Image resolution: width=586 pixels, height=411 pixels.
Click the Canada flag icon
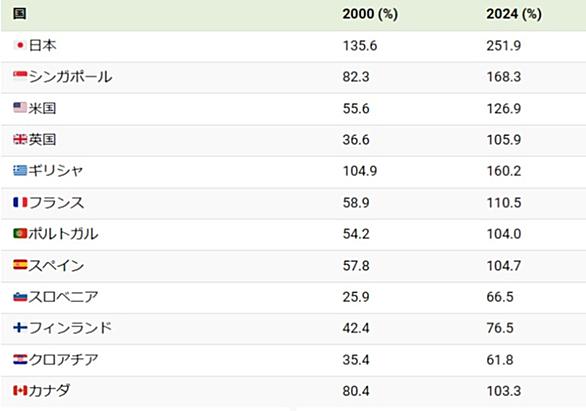coord(20,391)
